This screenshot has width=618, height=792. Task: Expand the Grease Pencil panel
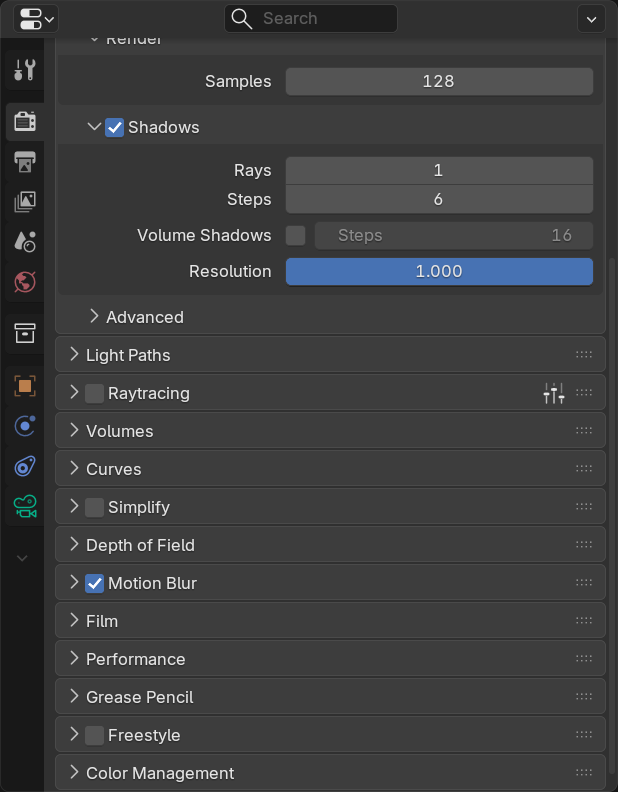pyautogui.click(x=74, y=697)
